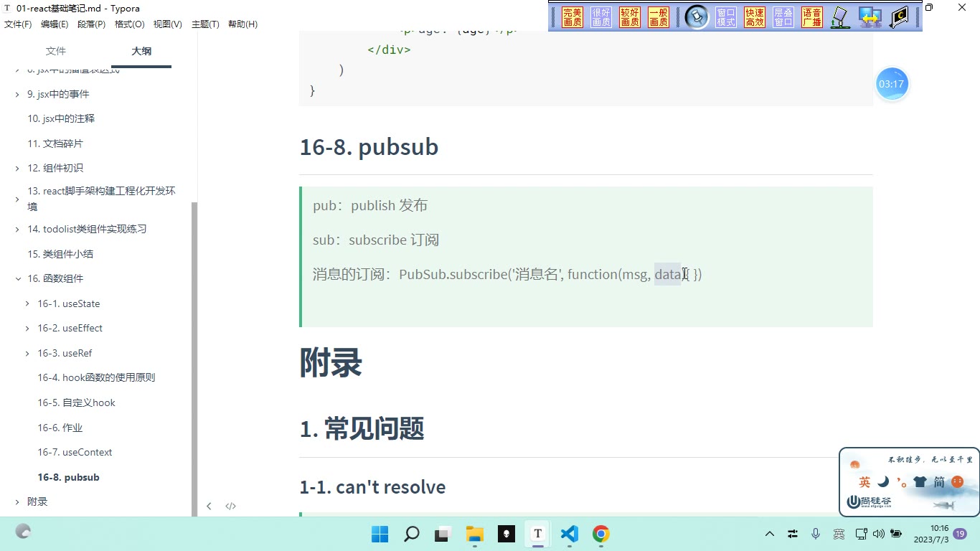Collapse the 16. 函数组件 outline item
The image size is (980, 551).
point(18,278)
